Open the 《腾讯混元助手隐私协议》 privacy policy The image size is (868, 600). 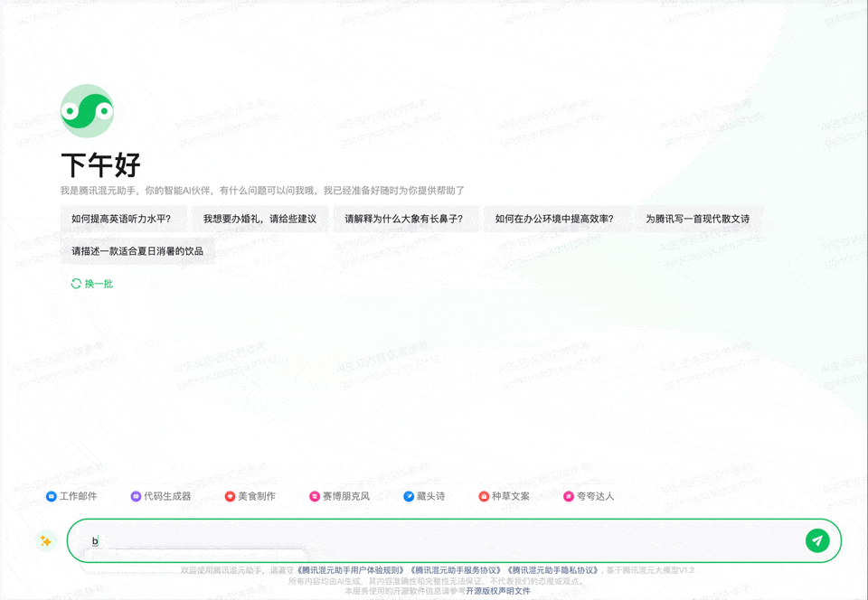[x=553, y=570]
